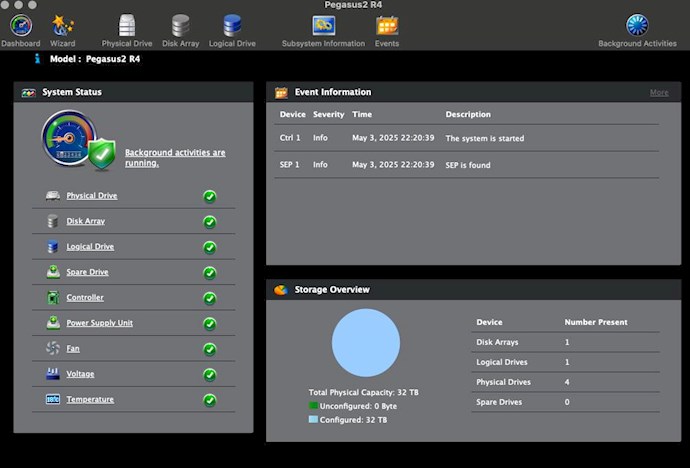
Task: Open the Temperature status link
Action: click(90, 400)
